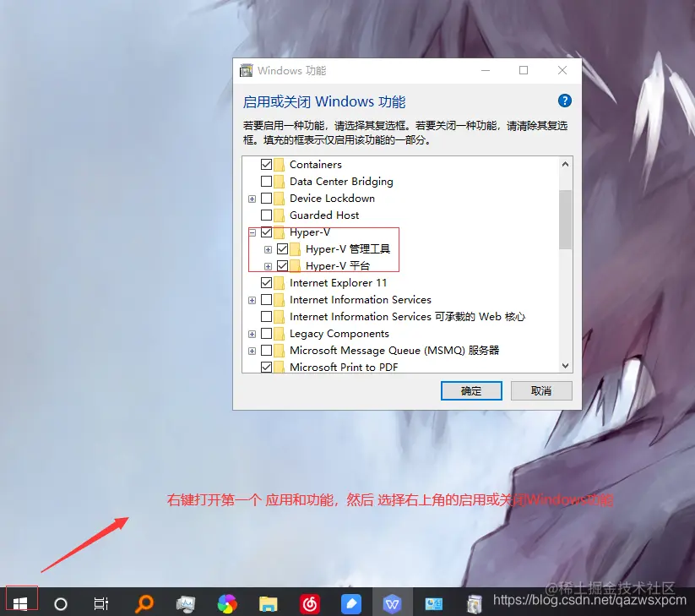695x616 pixels.
Task: Select the Data Center Bridging row label
Action: [341, 182]
